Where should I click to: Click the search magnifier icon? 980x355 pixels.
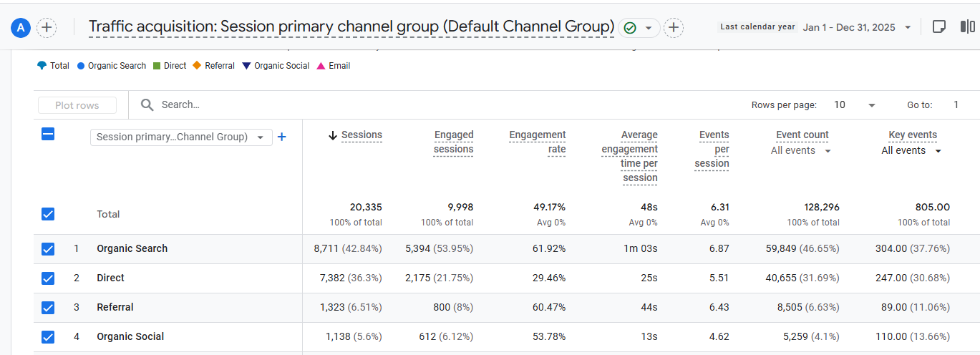pos(147,105)
